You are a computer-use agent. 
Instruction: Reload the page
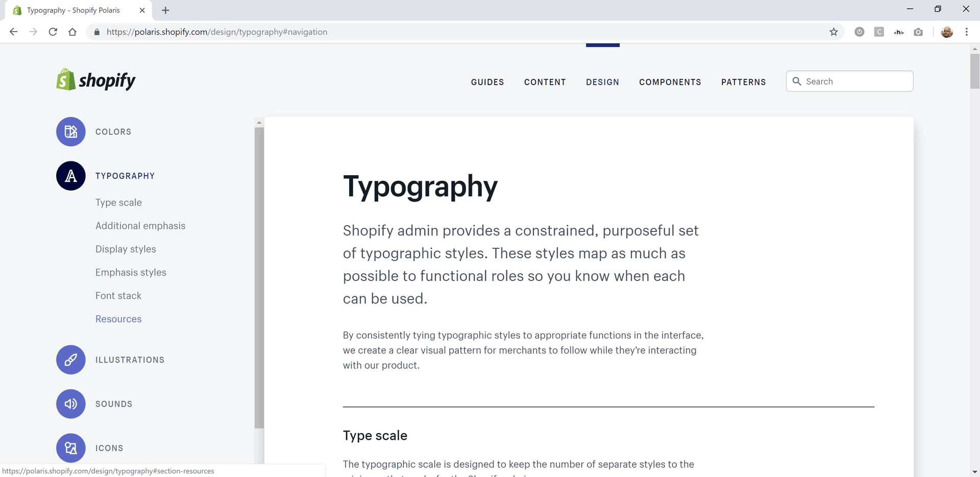coord(53,32)
